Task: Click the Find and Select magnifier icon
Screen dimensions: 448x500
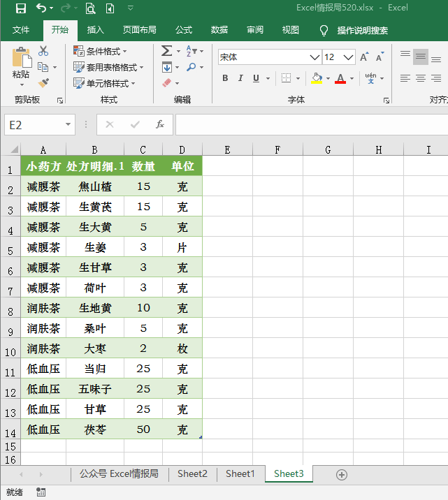Action: (191, 67)
